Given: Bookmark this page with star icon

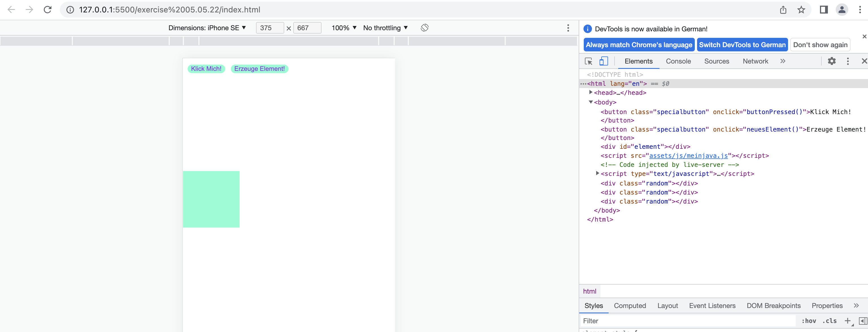Looking at the screenshot, I should click(x=801, y=10).
